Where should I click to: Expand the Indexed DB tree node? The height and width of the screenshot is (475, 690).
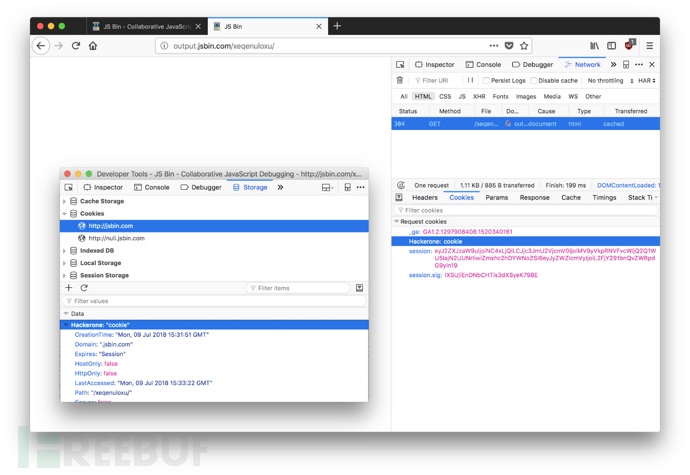[65, 251]
